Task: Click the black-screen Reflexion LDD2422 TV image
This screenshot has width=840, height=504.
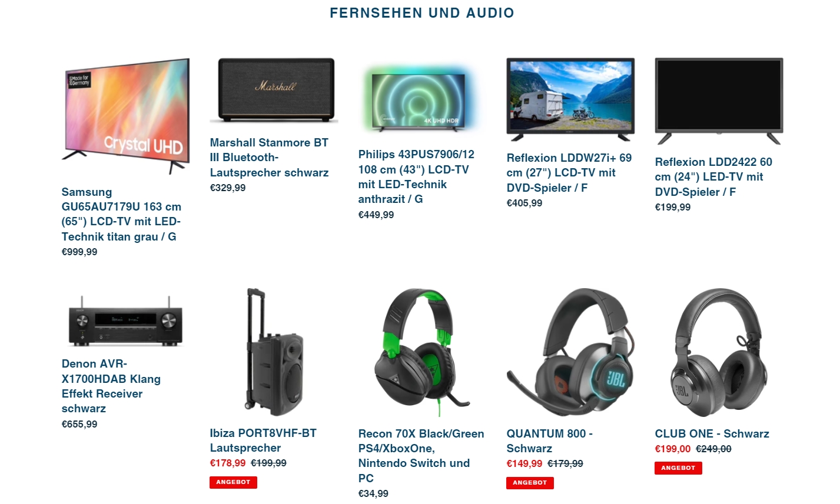Action: 719,101
